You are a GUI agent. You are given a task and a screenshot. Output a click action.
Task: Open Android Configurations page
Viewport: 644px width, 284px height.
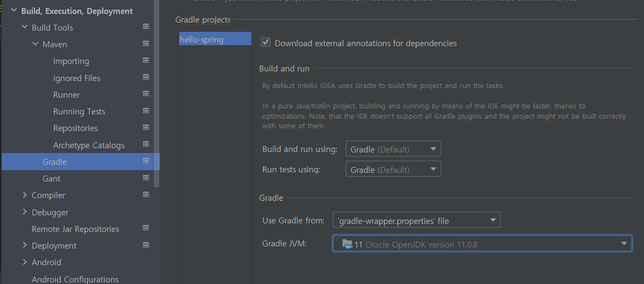point(75,280)
